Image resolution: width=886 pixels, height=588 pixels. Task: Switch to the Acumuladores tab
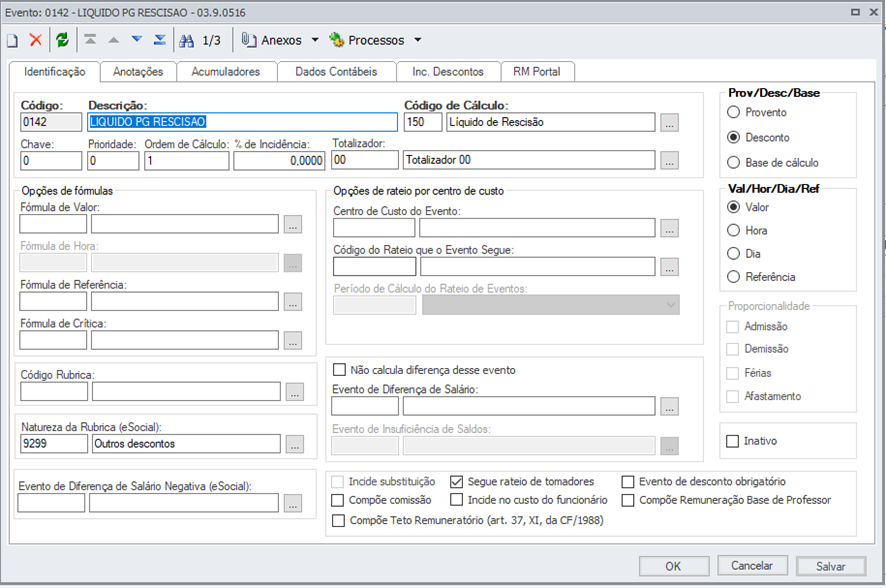tap(225, 72)
